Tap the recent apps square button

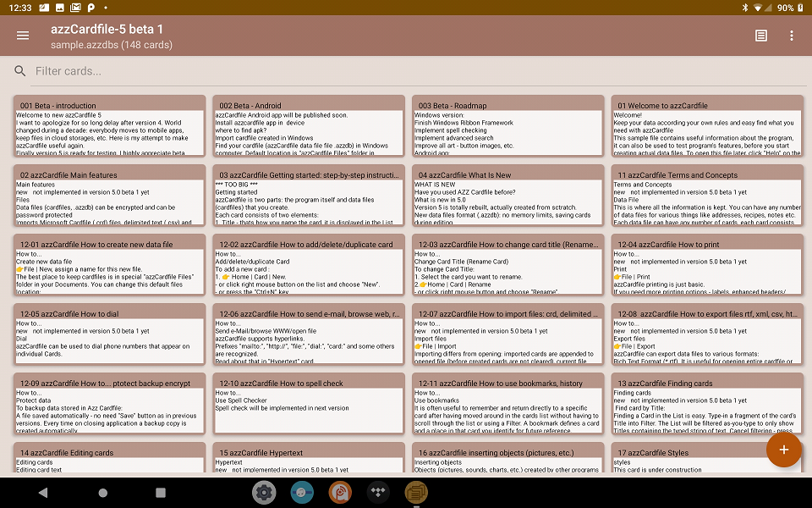[x=161, y=493]
